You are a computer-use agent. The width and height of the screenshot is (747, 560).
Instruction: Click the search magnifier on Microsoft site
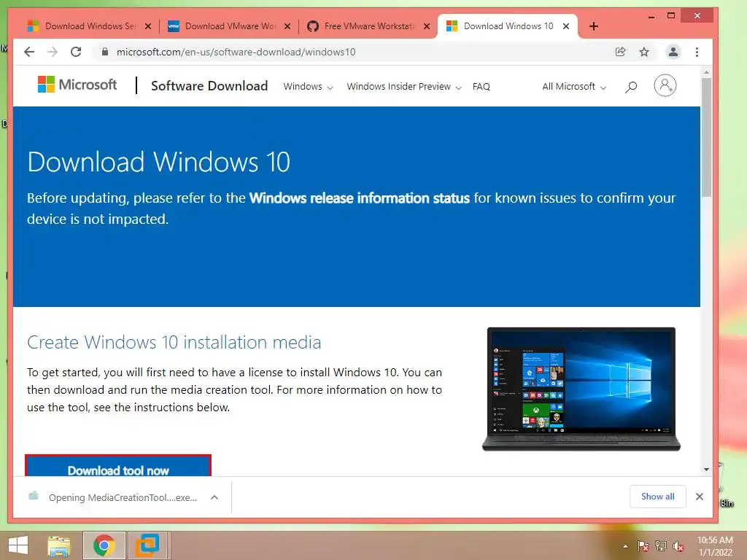tap(631, 87)
